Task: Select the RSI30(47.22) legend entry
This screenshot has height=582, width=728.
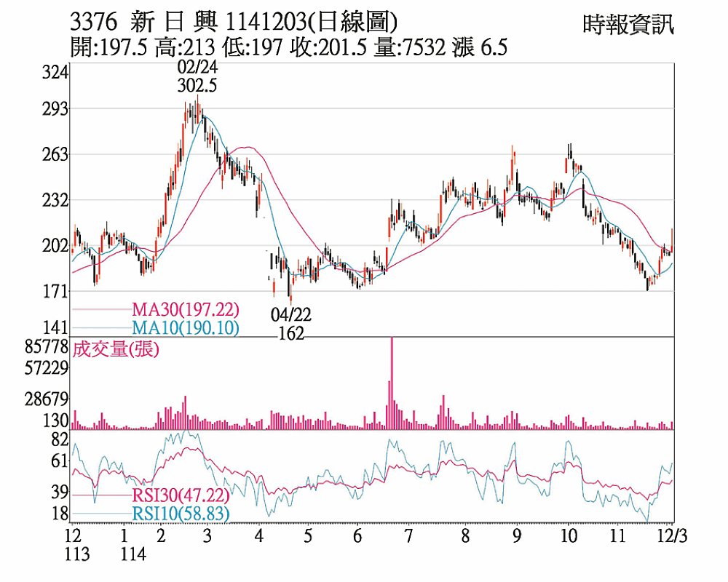Action: 181,496
